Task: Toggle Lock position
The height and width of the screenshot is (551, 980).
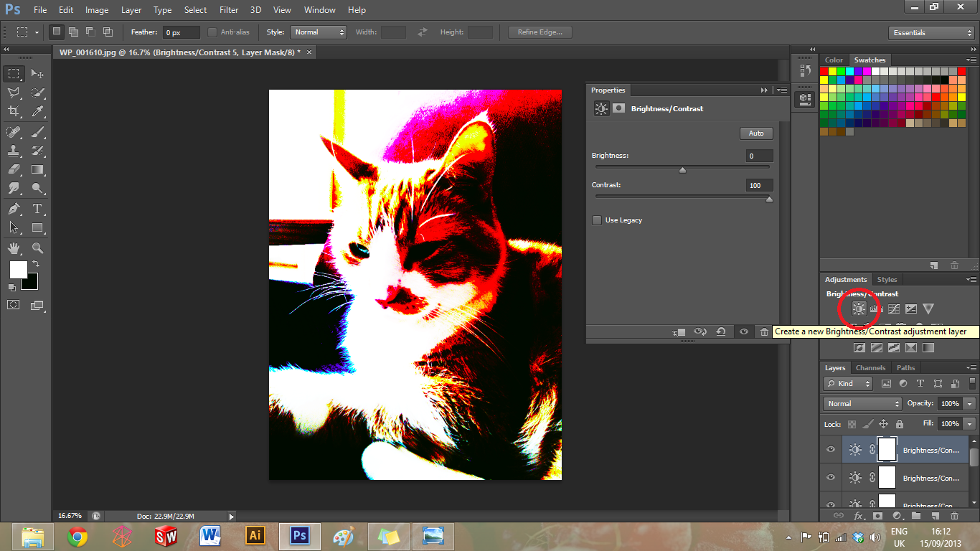Action: coord(884,424)
